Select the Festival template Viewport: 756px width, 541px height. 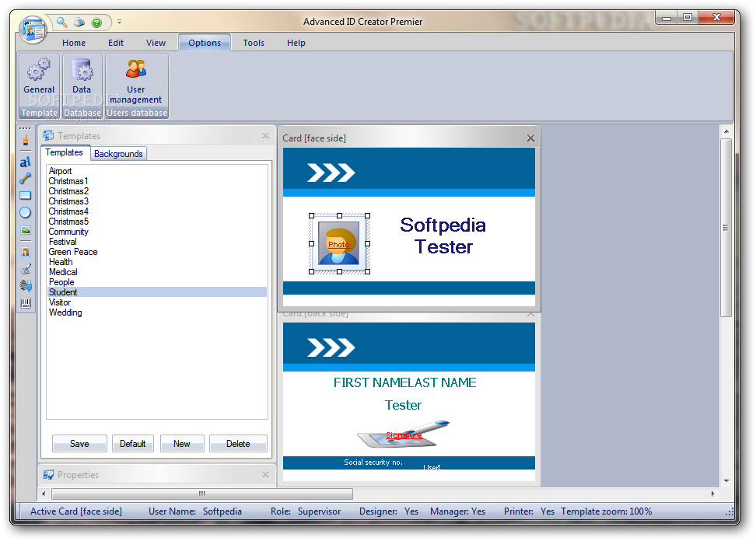point(157,242)
